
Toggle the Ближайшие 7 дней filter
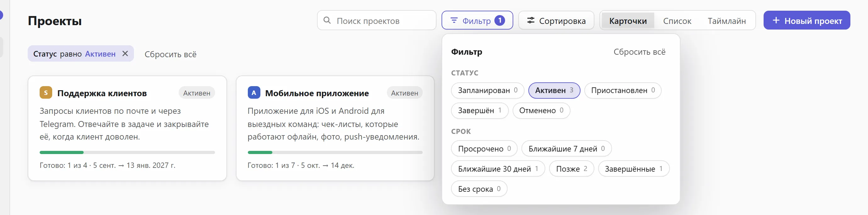pos(566,149)
